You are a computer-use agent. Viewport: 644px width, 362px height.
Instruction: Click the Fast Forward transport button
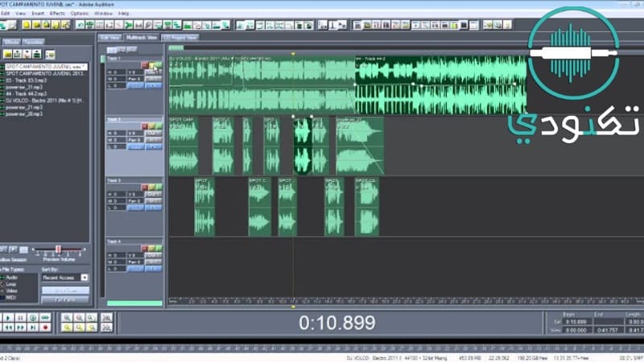[21, 327]
